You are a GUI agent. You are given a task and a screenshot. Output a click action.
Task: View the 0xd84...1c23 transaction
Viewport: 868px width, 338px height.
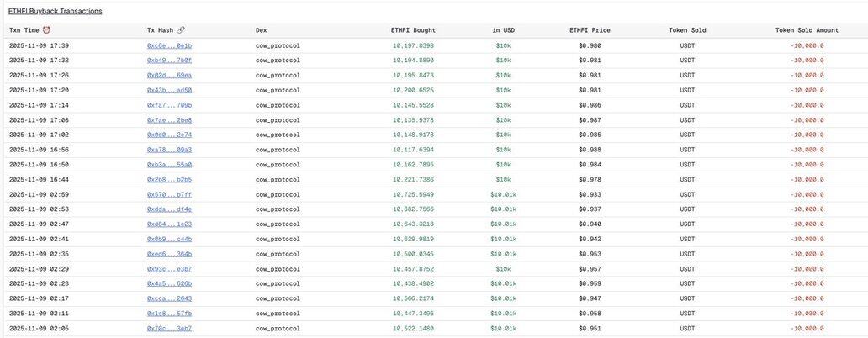pyautogui.click(x=169, y=224)
